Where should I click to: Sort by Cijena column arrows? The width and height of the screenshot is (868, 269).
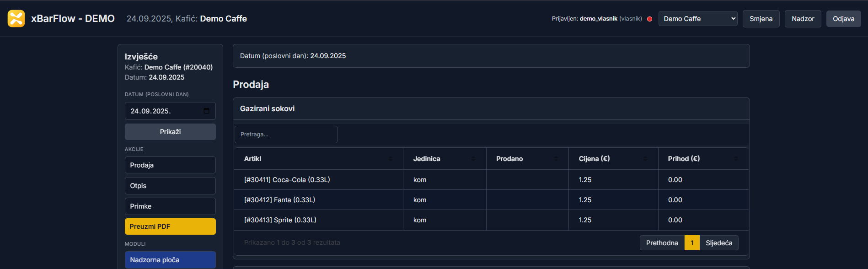[x=645, y=159]
